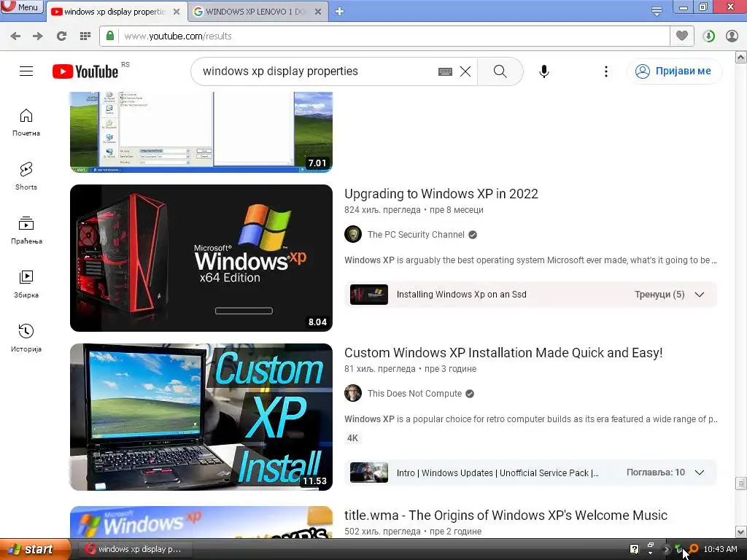Open the on-screen keyboard icon in search box
The height and width of the screenshot is (560, 747).
click(445, 72)
